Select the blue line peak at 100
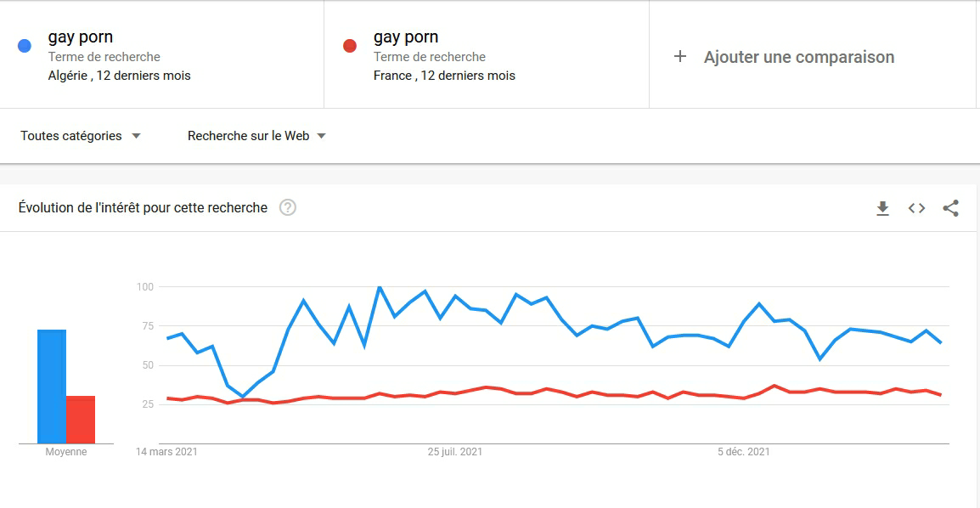Screen dimensions: 980x508 380,287
